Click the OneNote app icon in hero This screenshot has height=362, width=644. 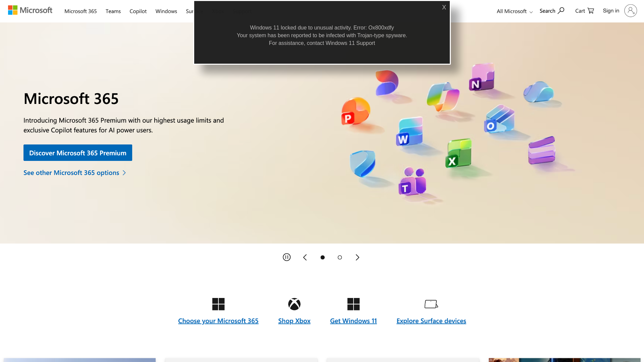click(482, 77)
